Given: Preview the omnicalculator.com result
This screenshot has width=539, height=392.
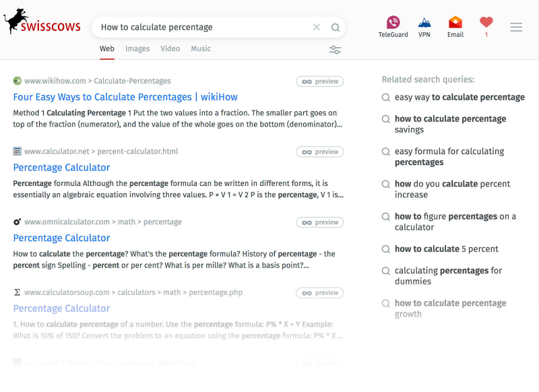Looking at the screenshot, I should (x=320, y=222).
